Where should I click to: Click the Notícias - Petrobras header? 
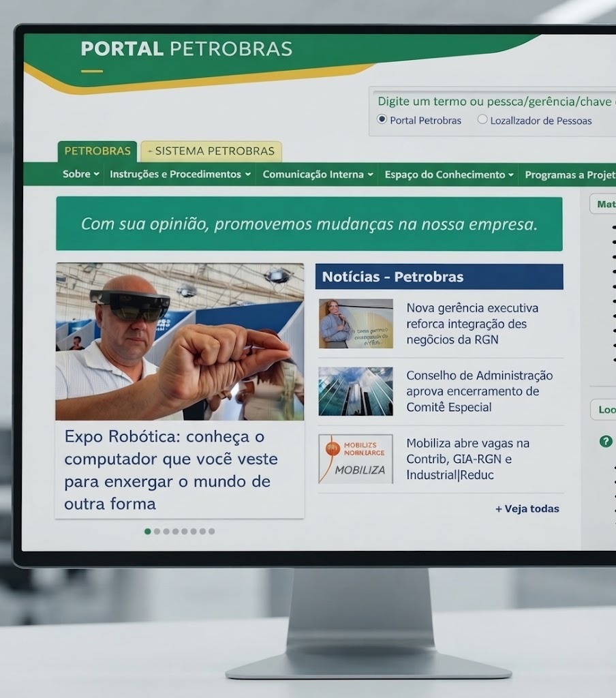440,277
